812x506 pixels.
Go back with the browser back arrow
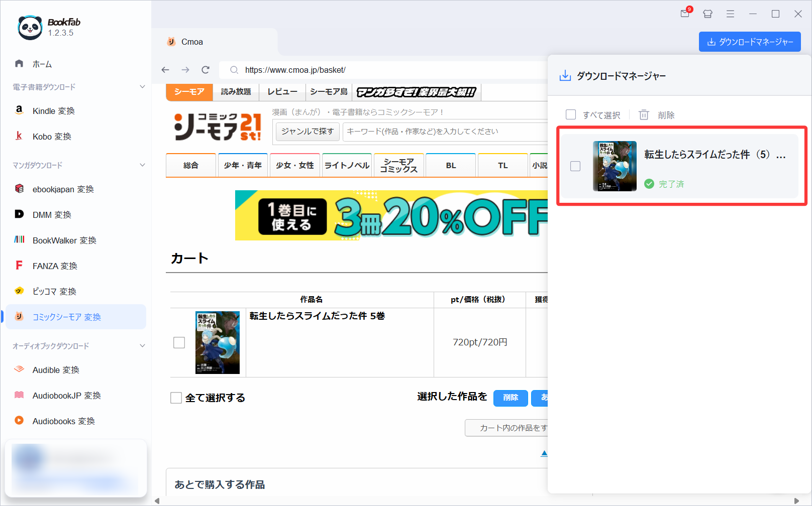[x=165, y=70]
